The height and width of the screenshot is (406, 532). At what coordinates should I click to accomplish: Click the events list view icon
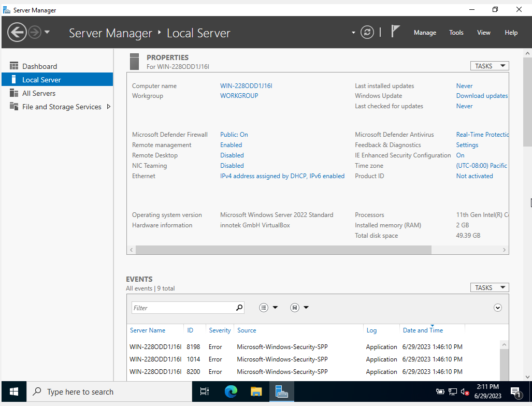(264, 307)
